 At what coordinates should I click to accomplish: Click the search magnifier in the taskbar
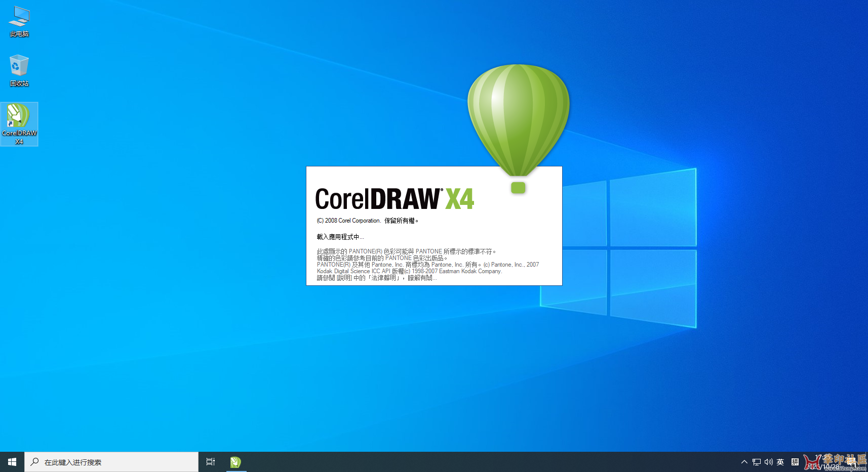(34, 461)
